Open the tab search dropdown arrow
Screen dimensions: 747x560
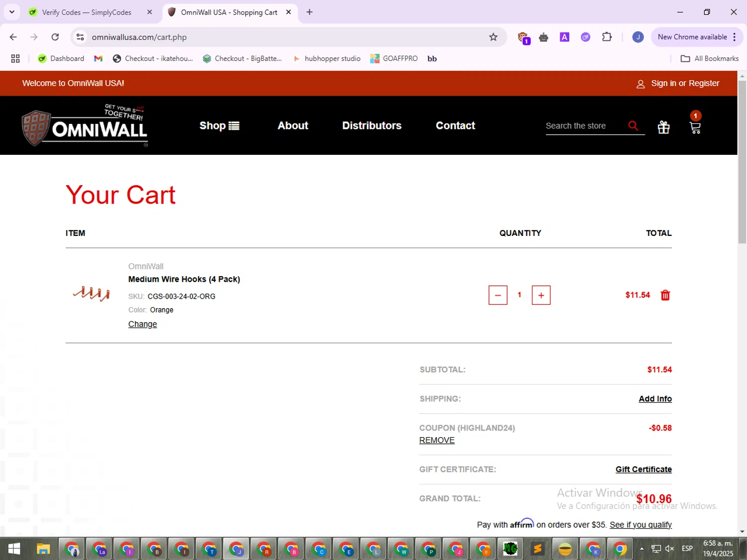pyautogui.click(x=12, y=12)
